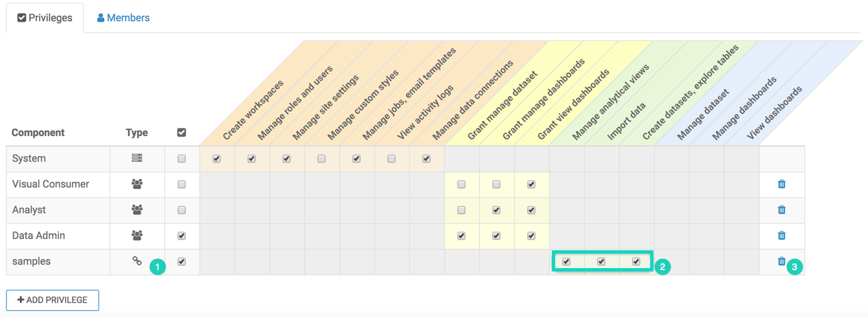Enable Grant manage dataset for Analyst
This screenshot has height=317, width=868.
point(461,210)
